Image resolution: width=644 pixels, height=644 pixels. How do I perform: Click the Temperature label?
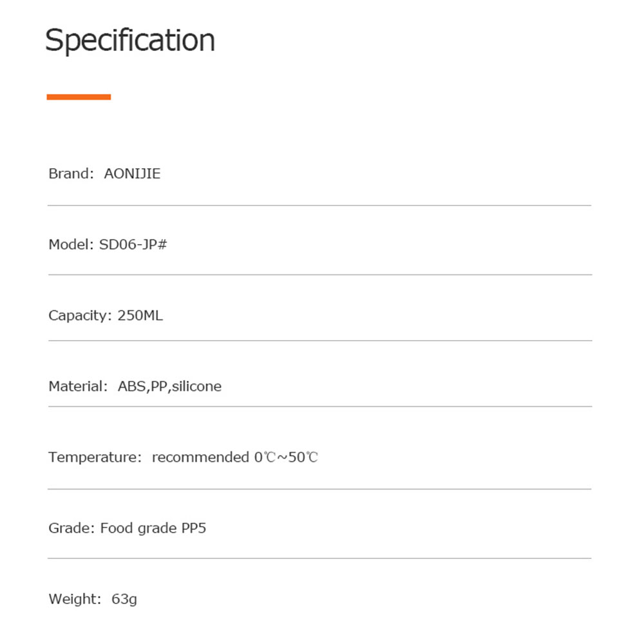[x=95, y=457]
